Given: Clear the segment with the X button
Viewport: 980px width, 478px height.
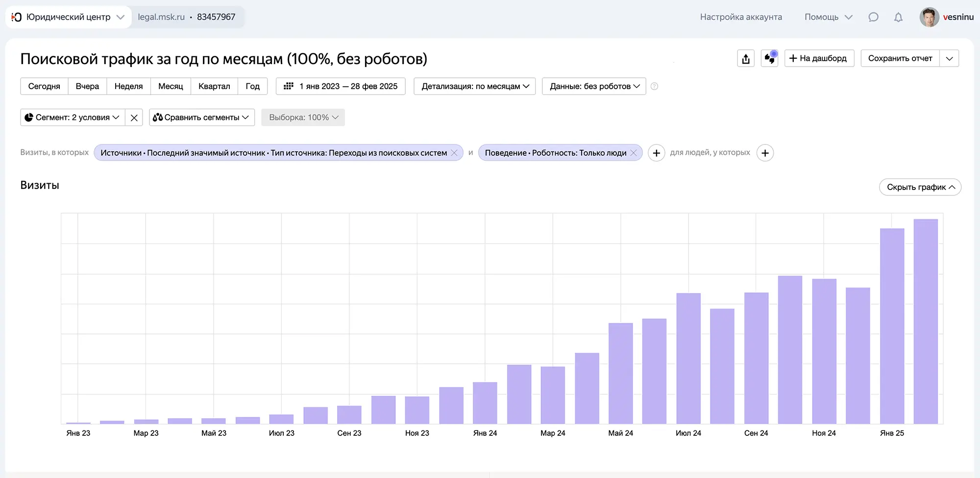Looking at the screenshot, I should coord(134,118).
